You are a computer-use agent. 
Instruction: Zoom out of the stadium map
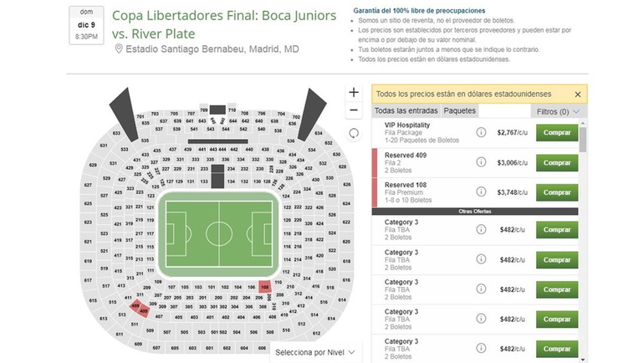pos(354,110)
